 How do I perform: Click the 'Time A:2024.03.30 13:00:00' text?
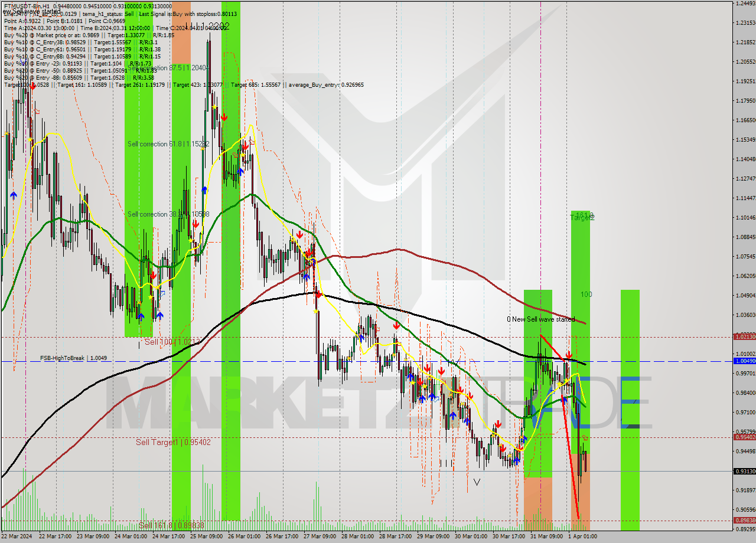[x=39, y=28]
